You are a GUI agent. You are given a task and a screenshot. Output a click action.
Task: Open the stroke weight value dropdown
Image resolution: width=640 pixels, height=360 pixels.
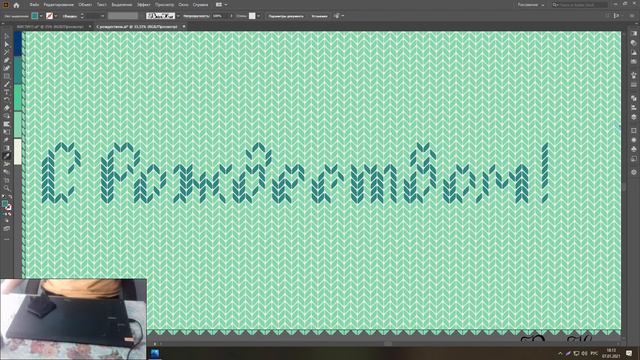point(102,16)
